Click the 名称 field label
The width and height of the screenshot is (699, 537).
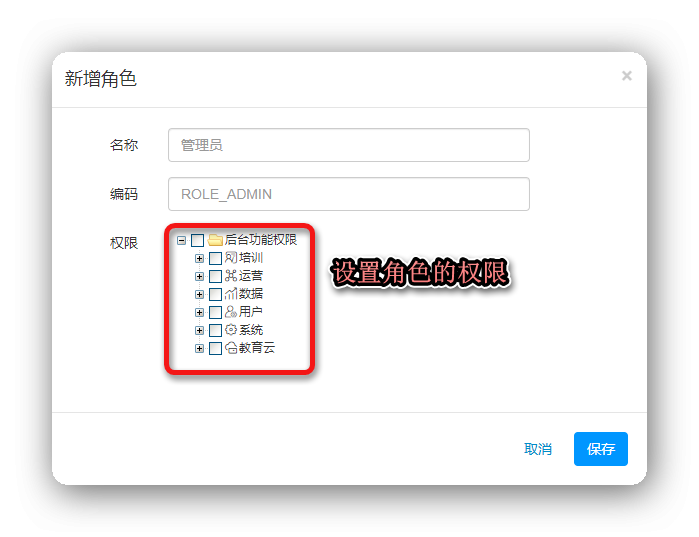tap(124, 145)
